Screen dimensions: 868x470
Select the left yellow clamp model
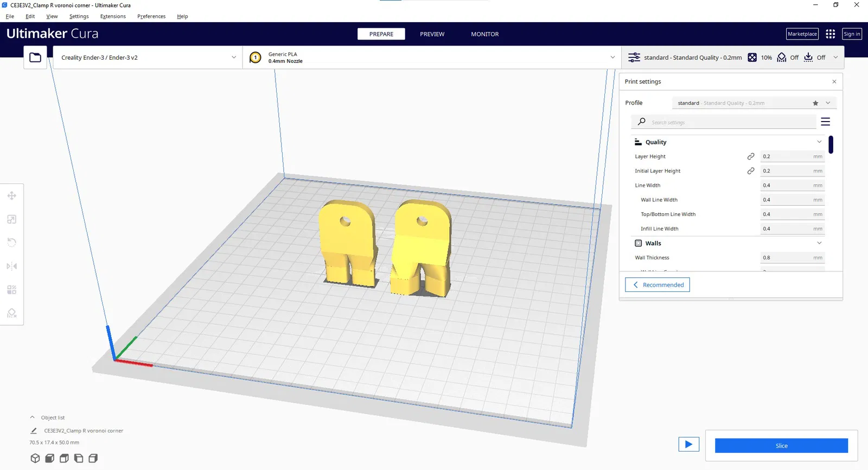point(348,243)
